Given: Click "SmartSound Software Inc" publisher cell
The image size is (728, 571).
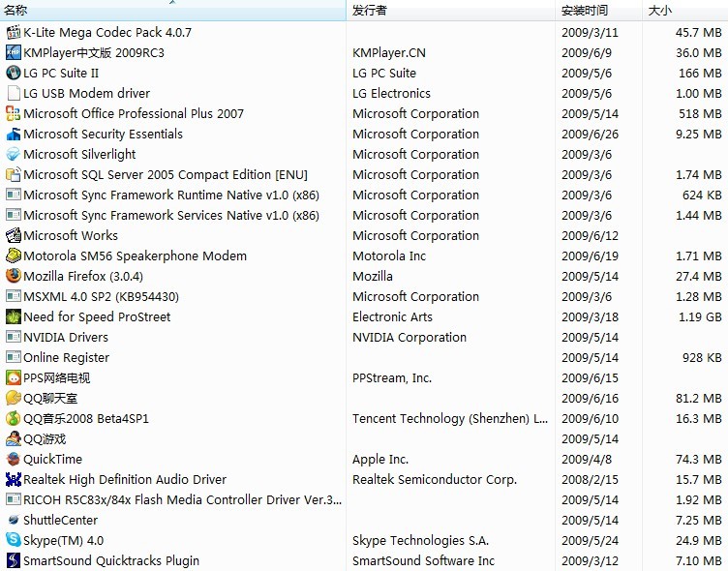Looking at the screenshot, I should click(423, 560).
